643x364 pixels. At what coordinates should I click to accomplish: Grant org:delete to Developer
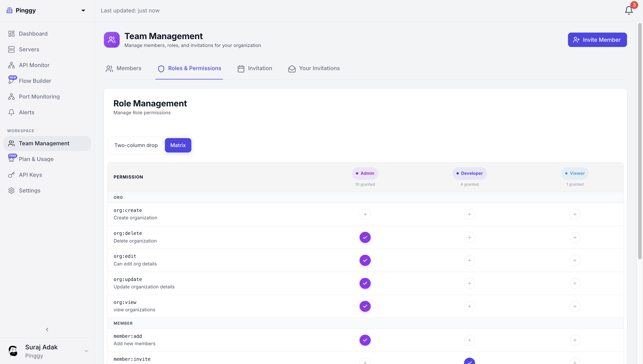coord(469,237)
